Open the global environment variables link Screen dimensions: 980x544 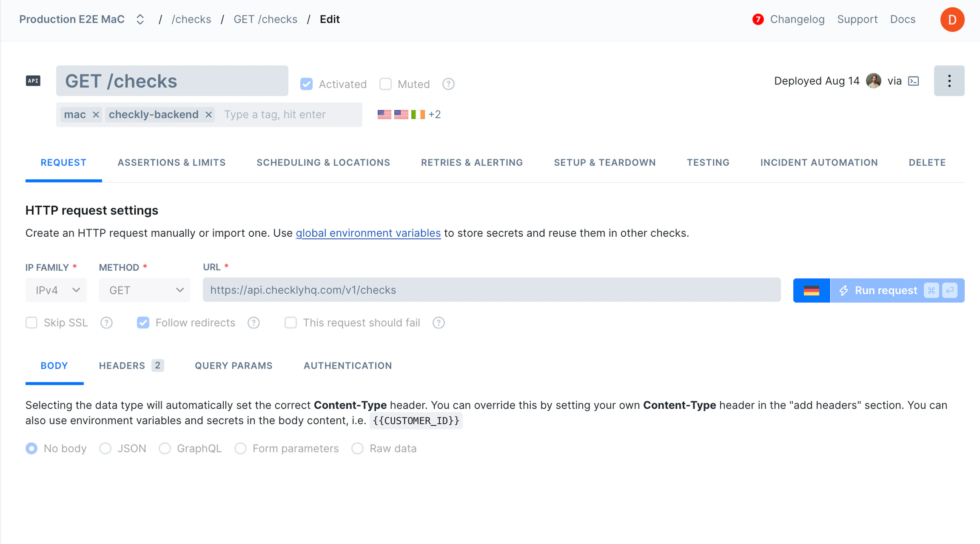coord(368,233)
